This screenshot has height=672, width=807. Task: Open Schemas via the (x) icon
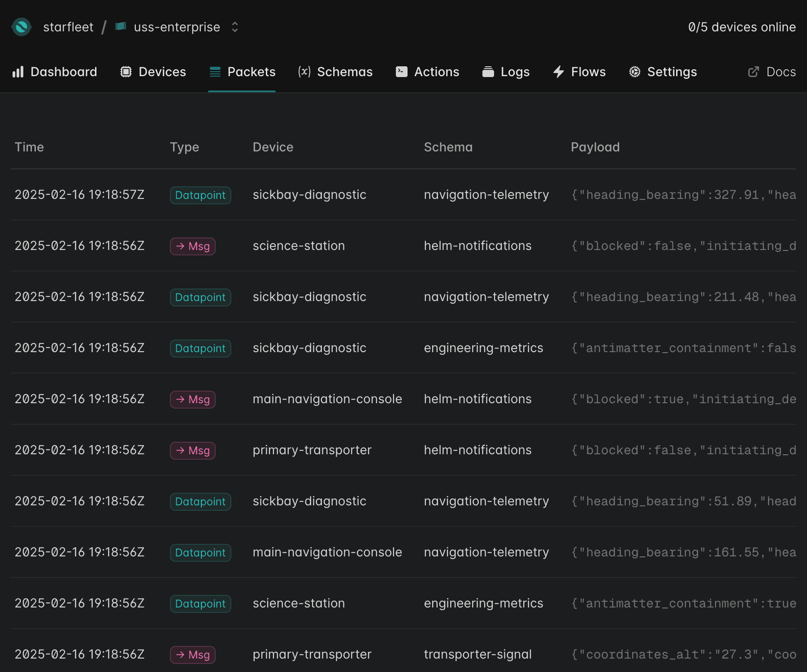coord(304,72)
